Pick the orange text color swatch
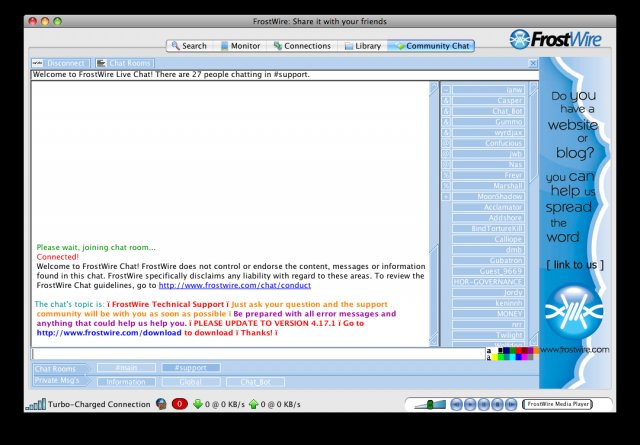The image size is (640, 445). (x=536, y=350)
